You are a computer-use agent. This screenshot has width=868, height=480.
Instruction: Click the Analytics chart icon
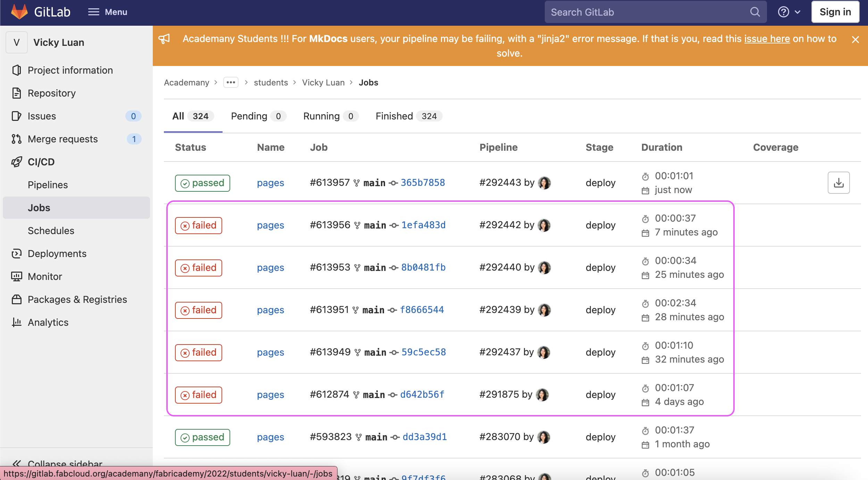click(x=16, y=322)
